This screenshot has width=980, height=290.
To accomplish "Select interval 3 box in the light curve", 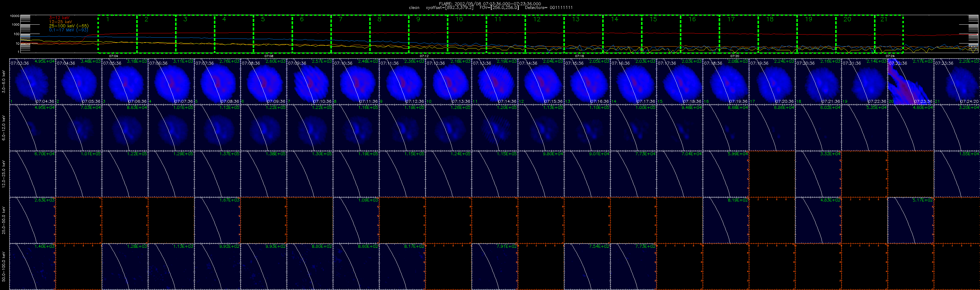I will (x=195, y=34).
